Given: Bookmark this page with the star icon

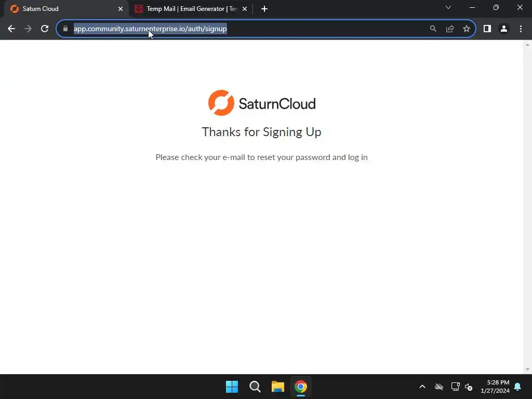Looking at the screenshot, I should (467, 29).
